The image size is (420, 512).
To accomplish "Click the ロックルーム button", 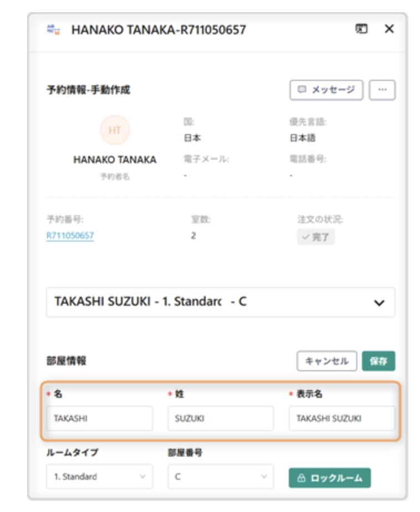I will tap(330, 478).
